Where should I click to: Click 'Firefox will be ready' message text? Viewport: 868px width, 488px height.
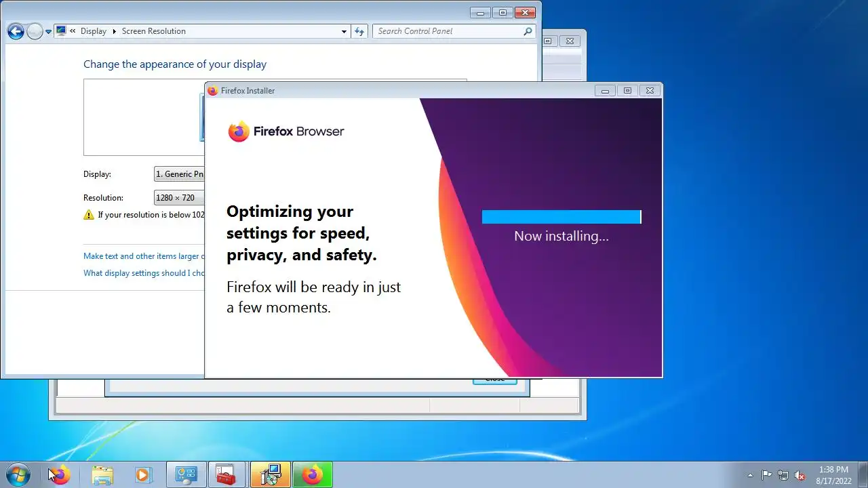313,297
